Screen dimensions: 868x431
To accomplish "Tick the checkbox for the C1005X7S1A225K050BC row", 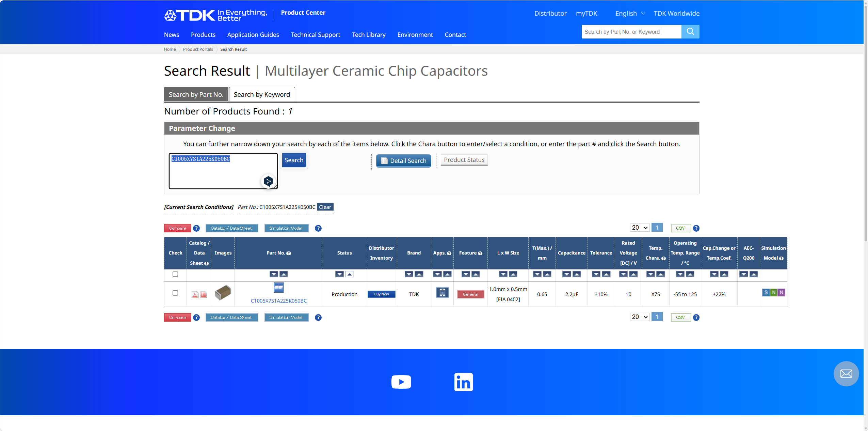I will pos(175,293).
